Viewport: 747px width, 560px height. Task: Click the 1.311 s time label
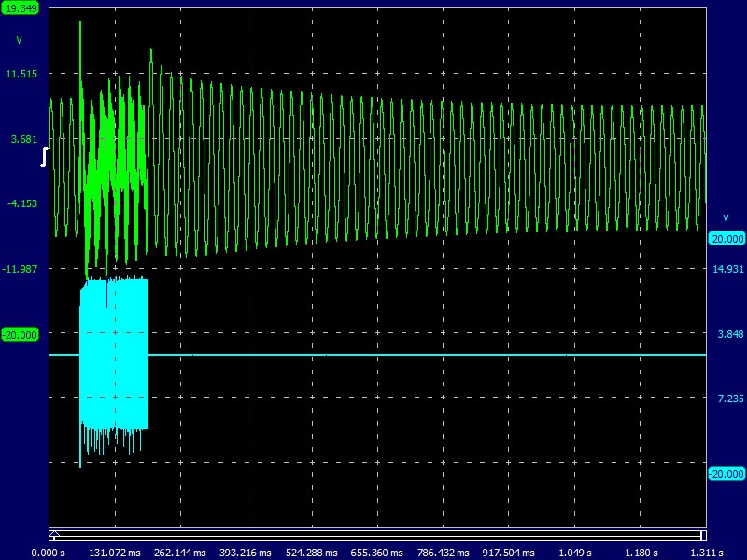(x=707, y=553)
